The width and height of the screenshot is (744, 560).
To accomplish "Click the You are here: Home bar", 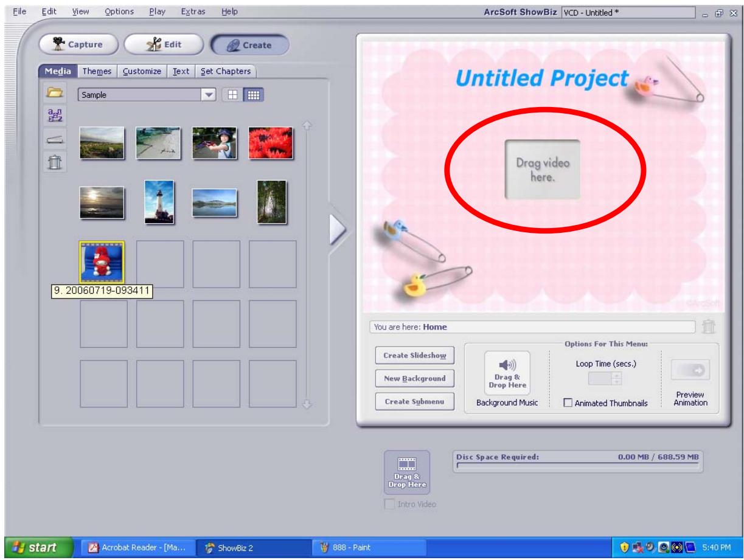I will pos(532,327).
